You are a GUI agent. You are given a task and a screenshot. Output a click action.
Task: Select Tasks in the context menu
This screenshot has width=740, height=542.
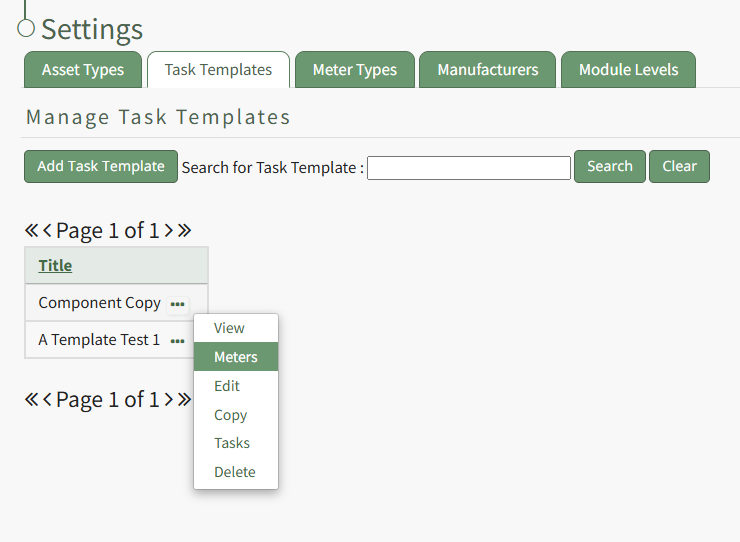232,443
